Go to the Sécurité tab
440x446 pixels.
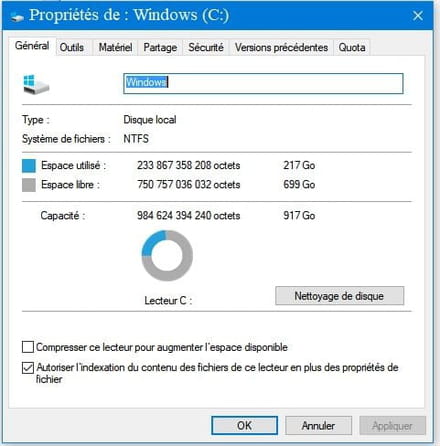[206, 47]
